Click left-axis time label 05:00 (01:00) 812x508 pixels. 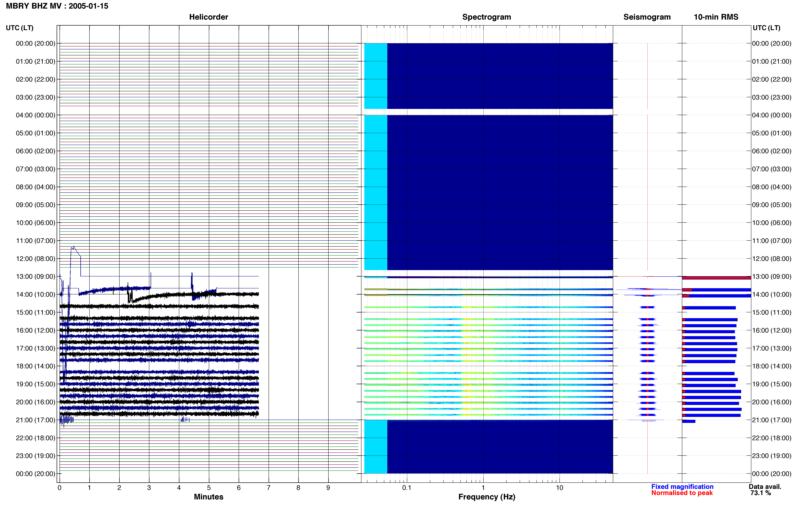pos(36,133)
